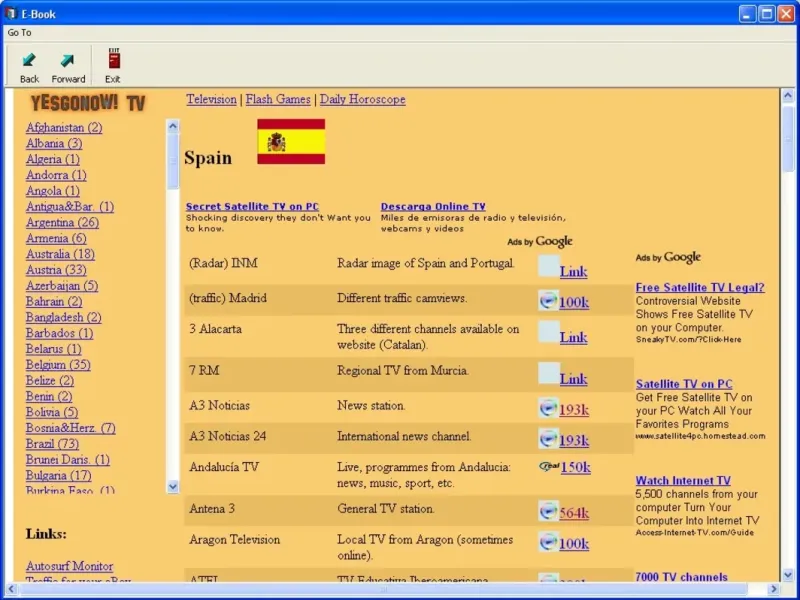
Task: Select Belgium (35) in country list
Action: 58,365
